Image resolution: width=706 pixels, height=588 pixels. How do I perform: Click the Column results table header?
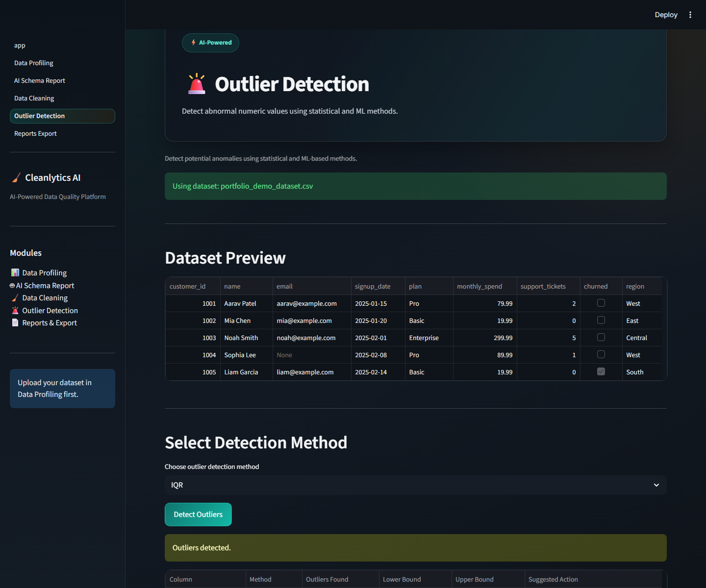point(205,579)
